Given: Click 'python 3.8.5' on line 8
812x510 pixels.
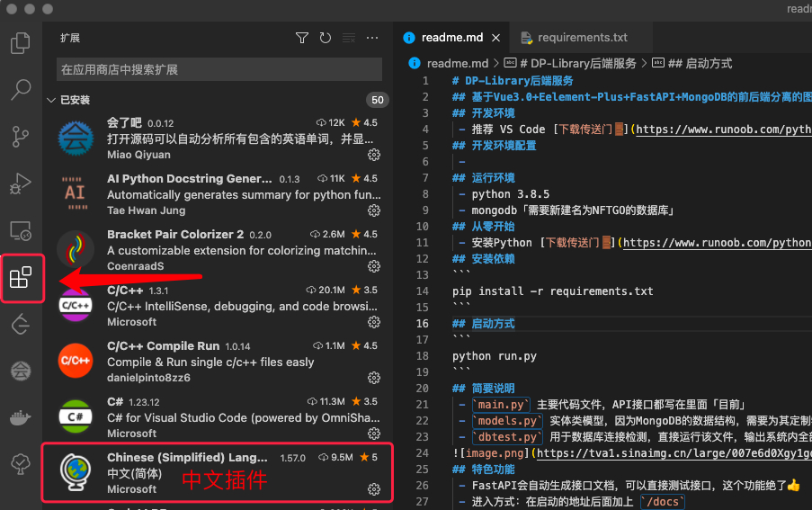Looking at the screenshot, I should coord(510,194).
